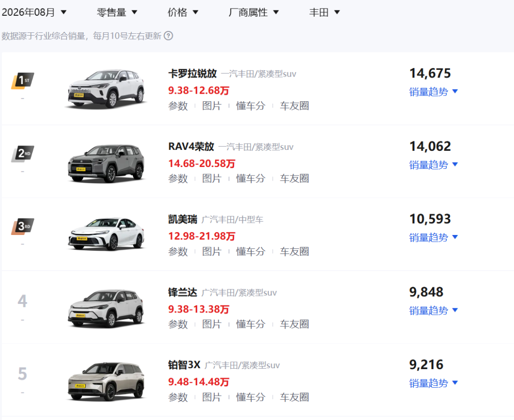This screenshot has width=514, height=420.
Task: Open the 卡罗拉锐放 car photo
Action: tap(106, 88)
